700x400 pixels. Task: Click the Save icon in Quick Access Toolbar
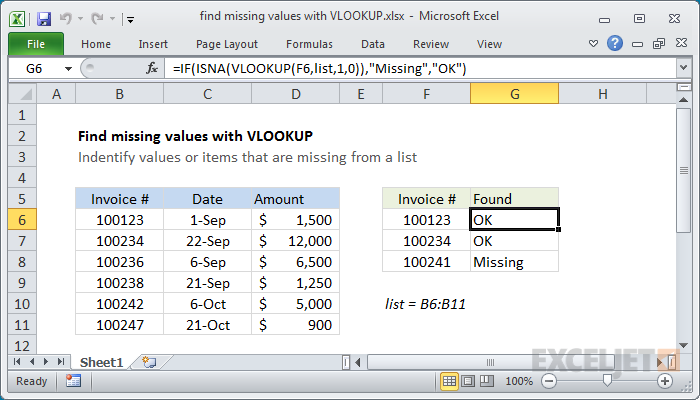pyautogui.click(x=44, y=19)
